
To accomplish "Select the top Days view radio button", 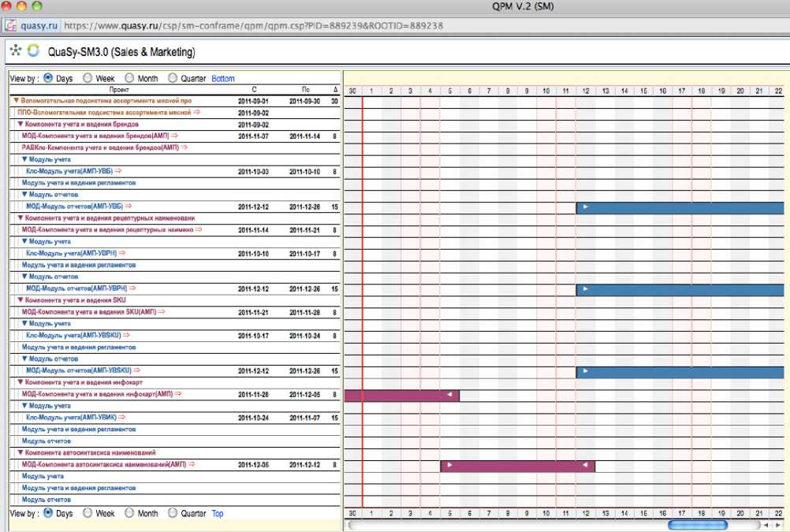I will coord(48,78).
